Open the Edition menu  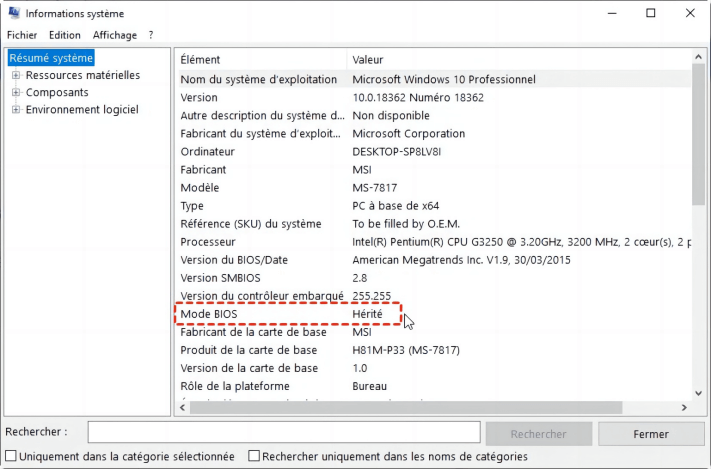tap(64, 35)
